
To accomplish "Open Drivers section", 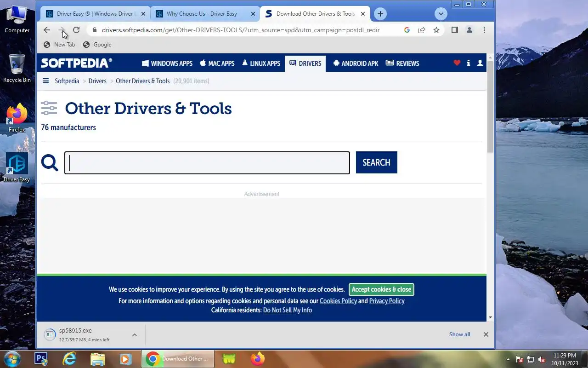I will (305, 63).
